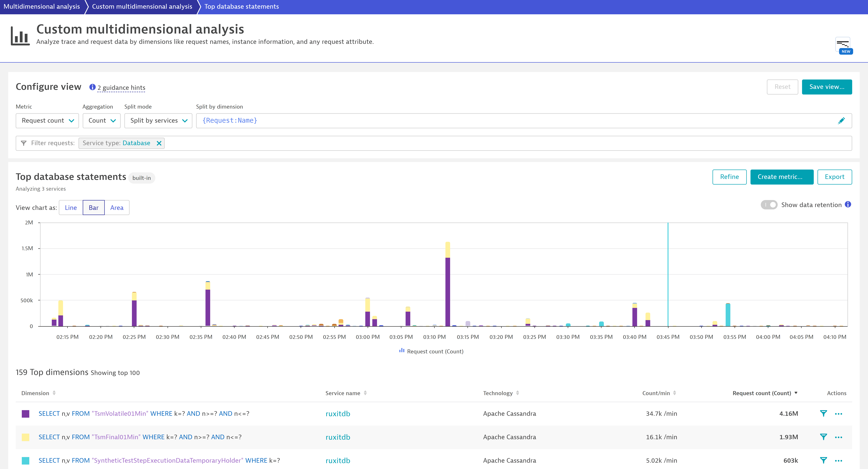
Task: Click the built-in tag label
Action: point(142,178)
